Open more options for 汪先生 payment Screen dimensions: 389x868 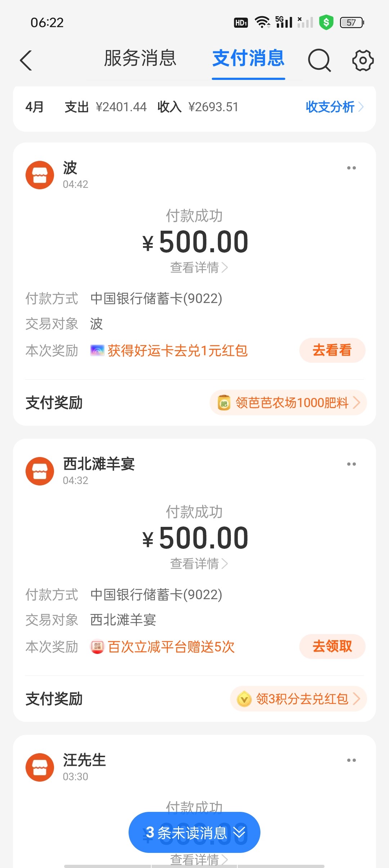351,760
